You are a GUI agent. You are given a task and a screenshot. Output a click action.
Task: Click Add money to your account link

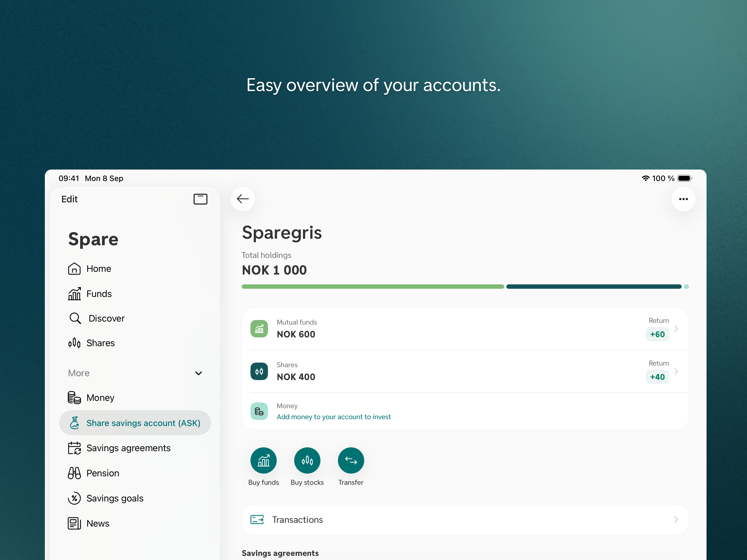tap(334, 417)
